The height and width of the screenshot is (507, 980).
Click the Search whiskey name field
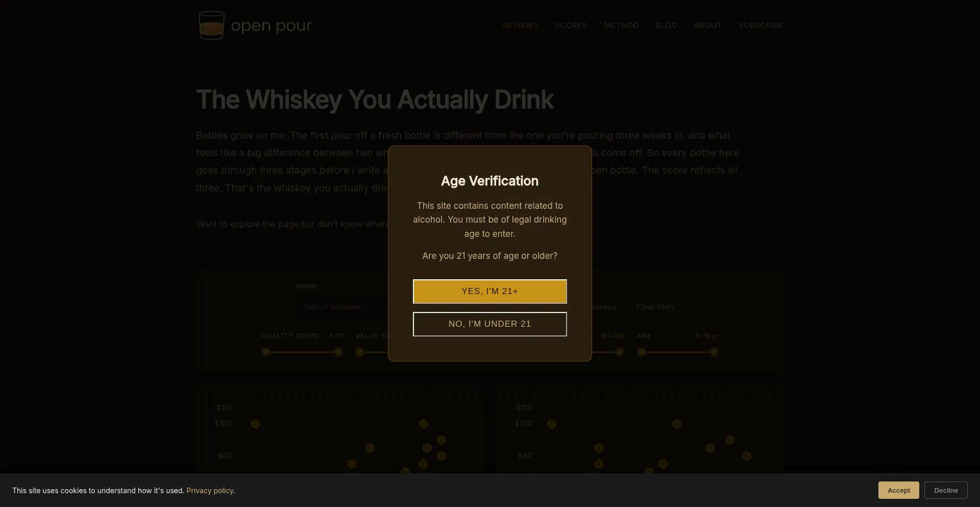(342, 307)
